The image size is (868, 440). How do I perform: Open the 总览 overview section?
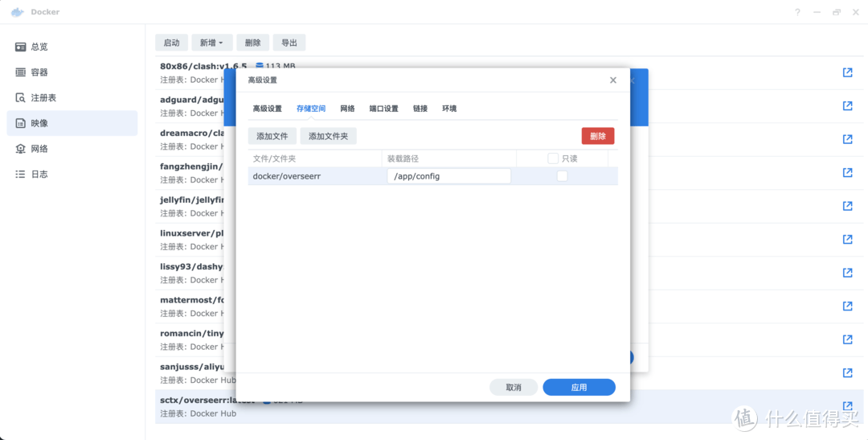72,47
